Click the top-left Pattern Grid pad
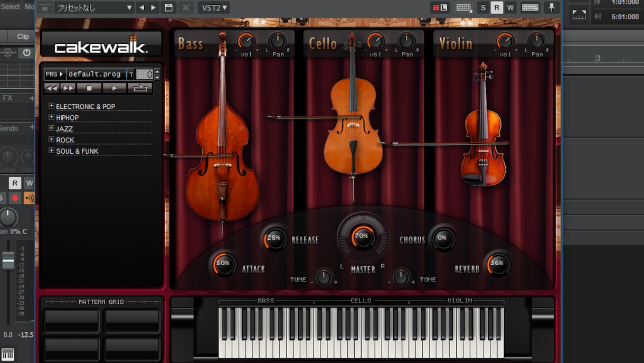Image resolution: width=644 pixels, height=363 pixels. click(71, 321)
